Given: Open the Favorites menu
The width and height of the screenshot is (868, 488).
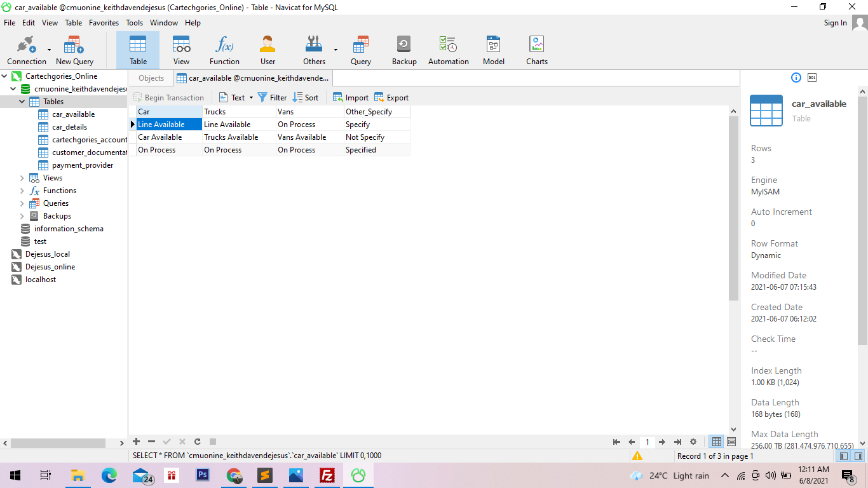Looking at the screenshot, I should pos(104,23).
